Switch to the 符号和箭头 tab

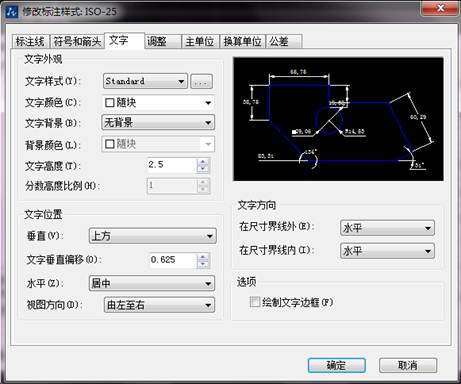[77, 42]
